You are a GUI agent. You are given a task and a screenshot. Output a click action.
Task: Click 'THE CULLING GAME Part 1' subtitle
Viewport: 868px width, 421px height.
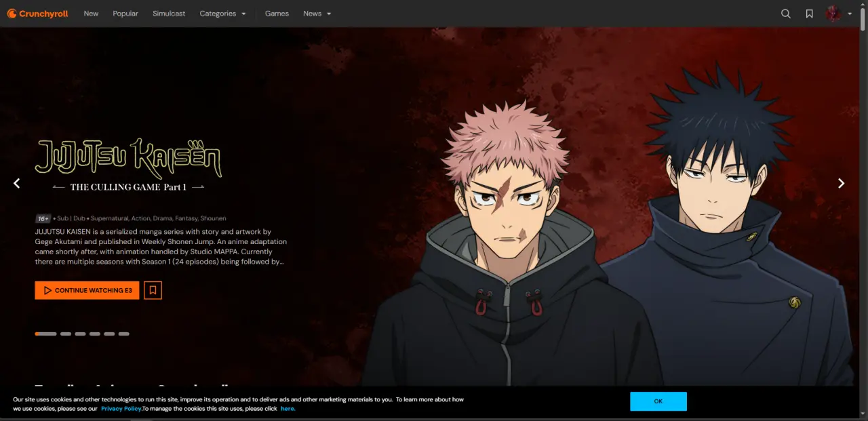pyautogui.click(x=128, y=187)
